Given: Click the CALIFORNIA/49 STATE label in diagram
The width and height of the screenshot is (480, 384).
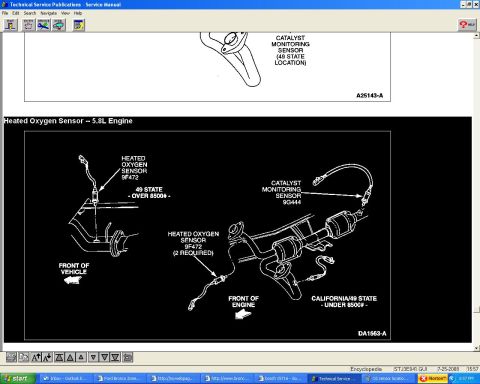Looking at the screenshot, I should [344, 298].
